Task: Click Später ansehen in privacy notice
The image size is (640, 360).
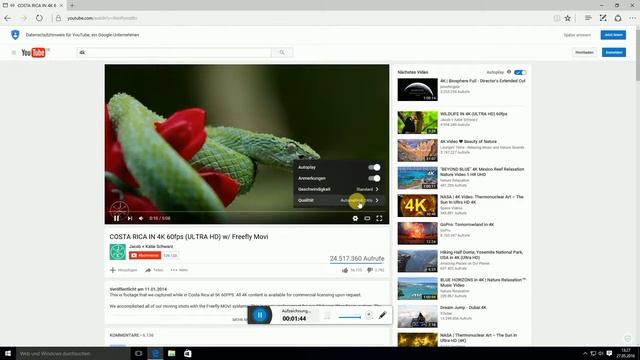Action: click(x=577, y=35)
